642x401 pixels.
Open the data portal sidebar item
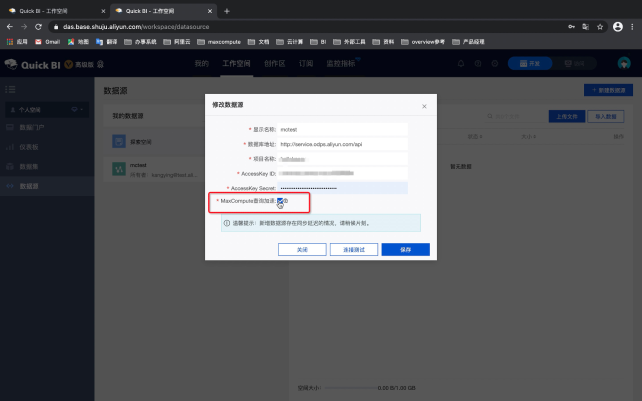(47, 127)
